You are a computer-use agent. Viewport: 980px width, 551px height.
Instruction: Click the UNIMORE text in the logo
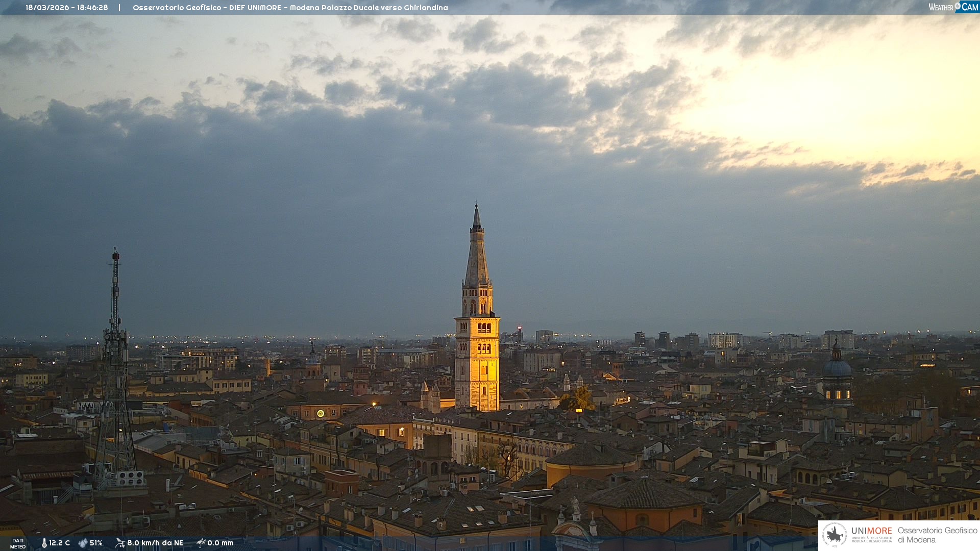(x=871, y=531)
